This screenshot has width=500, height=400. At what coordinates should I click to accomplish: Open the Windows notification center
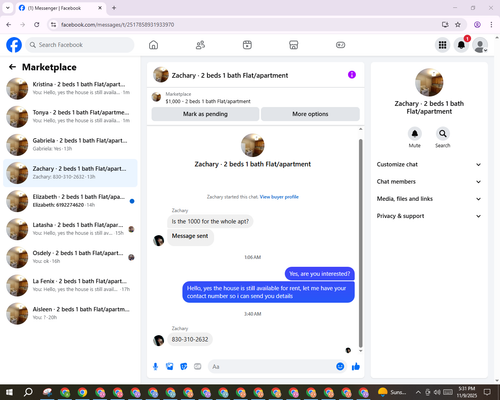[x=487, y=392]
